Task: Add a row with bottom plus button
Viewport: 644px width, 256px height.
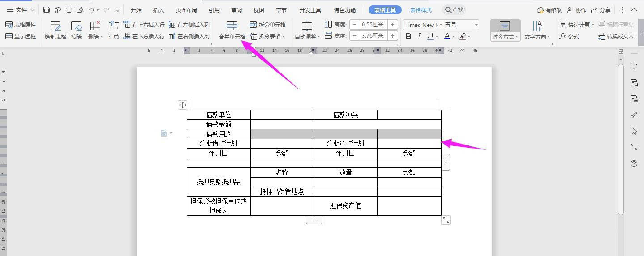Action: tap(314, 220)
